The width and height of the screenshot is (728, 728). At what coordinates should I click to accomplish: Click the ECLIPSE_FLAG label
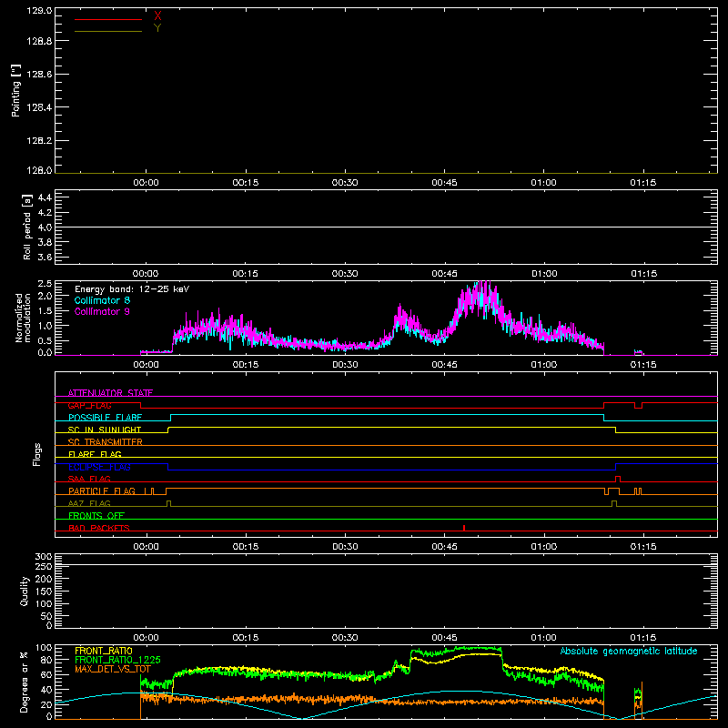click(x=99, y=467)
